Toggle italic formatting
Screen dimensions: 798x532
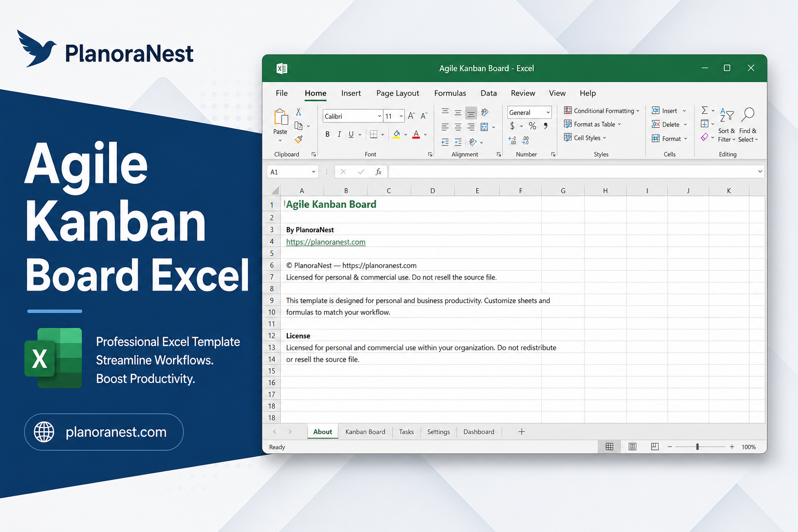339,135
